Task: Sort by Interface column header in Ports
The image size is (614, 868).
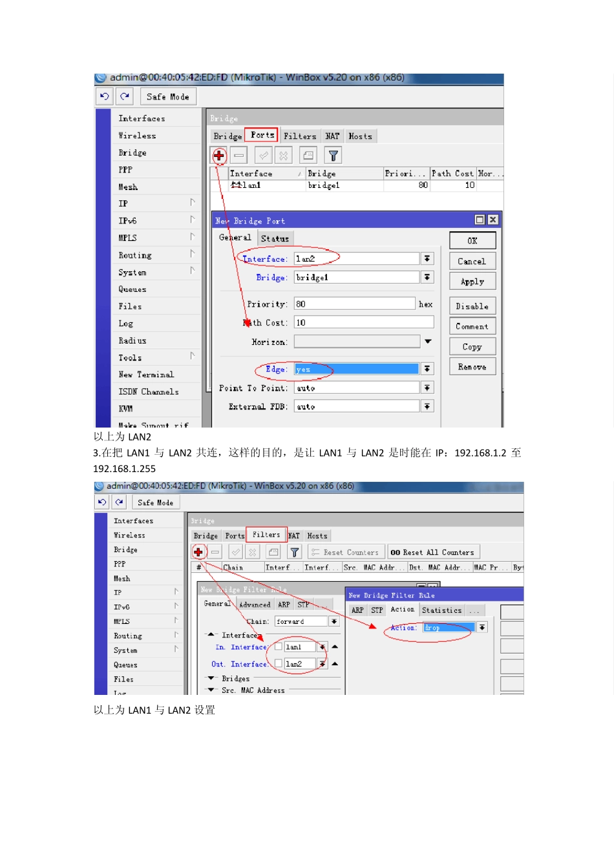Action: pyautogui.click(x=266, y=174)
